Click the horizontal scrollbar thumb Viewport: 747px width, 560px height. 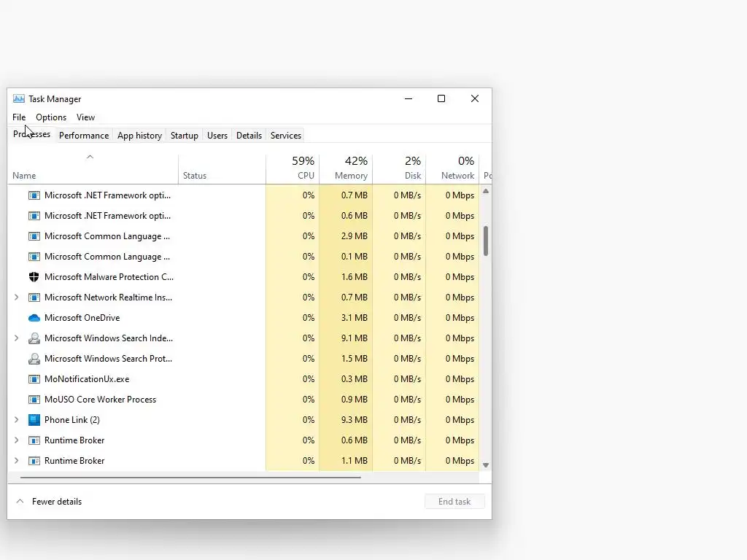(x=190, y=477)
